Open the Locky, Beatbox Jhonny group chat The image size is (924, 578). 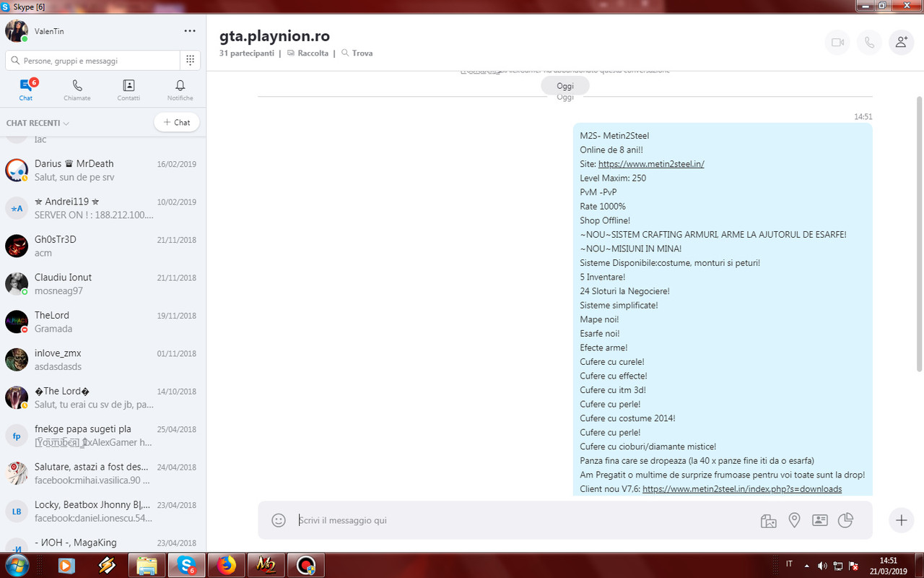click(103, 511)
